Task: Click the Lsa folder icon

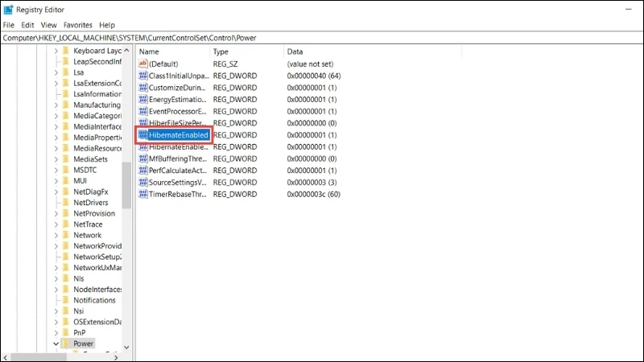Action: 66,72
